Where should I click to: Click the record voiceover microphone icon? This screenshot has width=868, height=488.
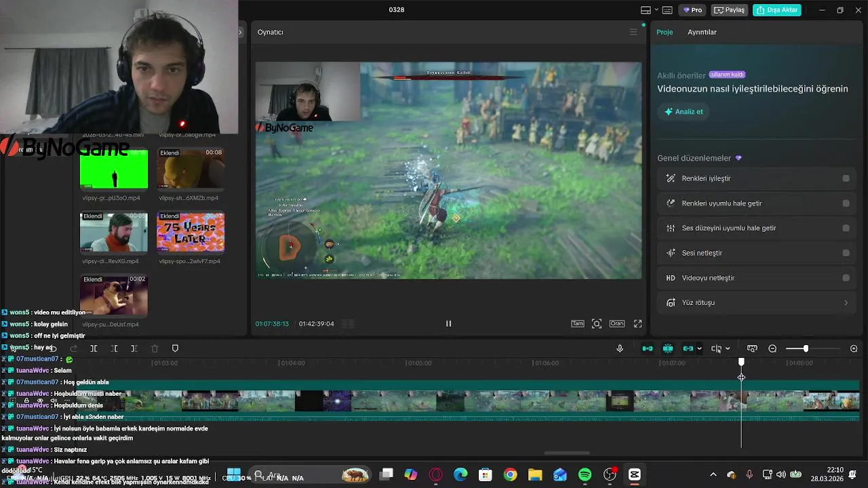[x=619, y=348]
